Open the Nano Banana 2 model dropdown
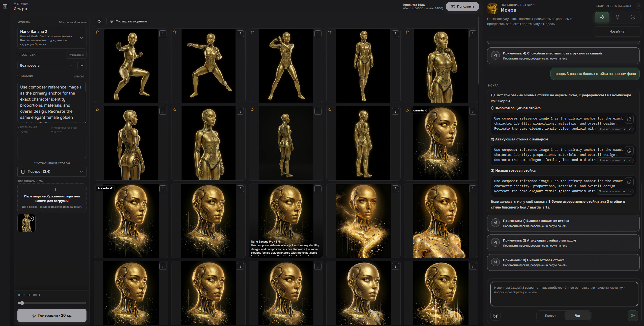 tap(52, 38)
